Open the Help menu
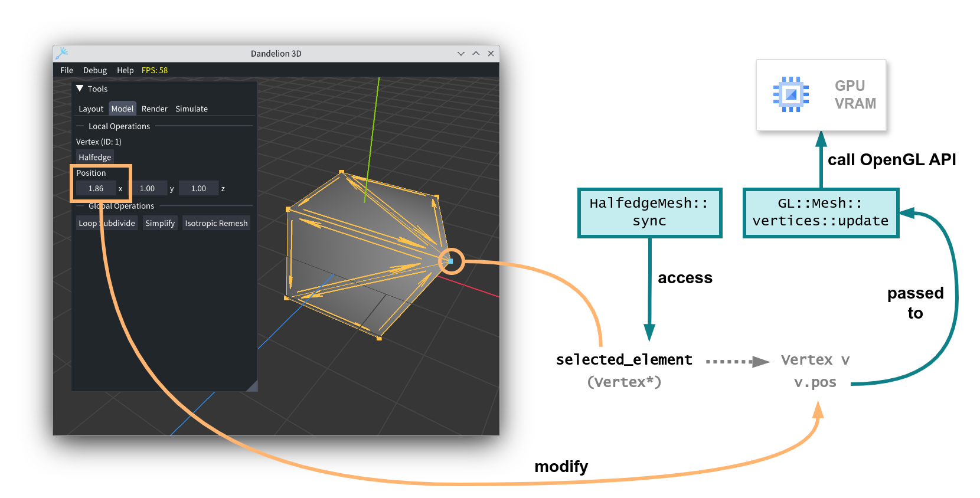Image resolution: width=980 pixels, height=498 pixels. pyautogui.click(x=125, y=70)
